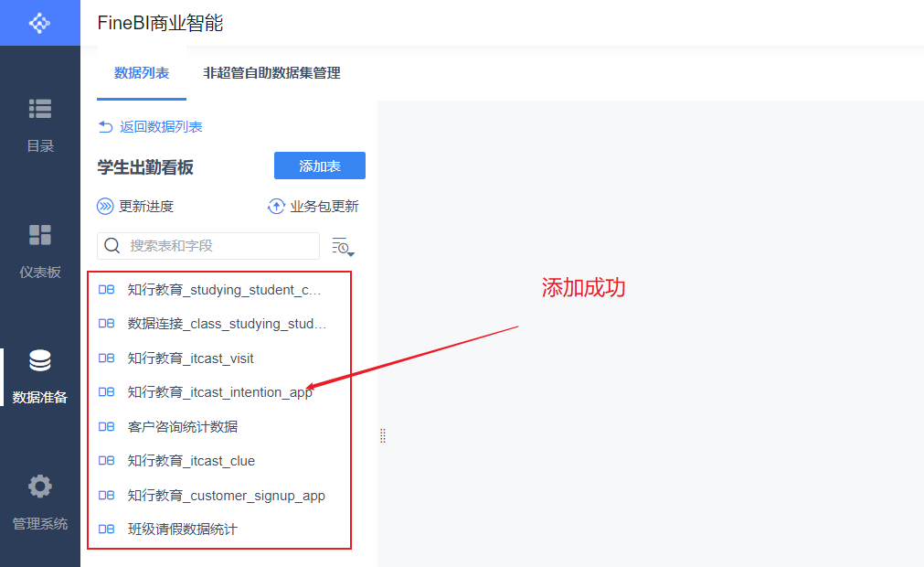Switch to the 数据列表 tab
Screen dimensions: 924x567
[x=142, y=73]
